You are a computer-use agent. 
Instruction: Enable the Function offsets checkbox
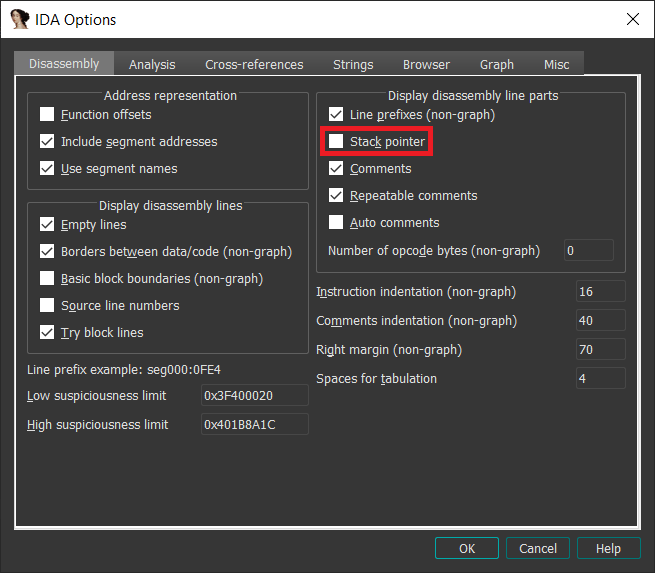(x=47, y=114)
